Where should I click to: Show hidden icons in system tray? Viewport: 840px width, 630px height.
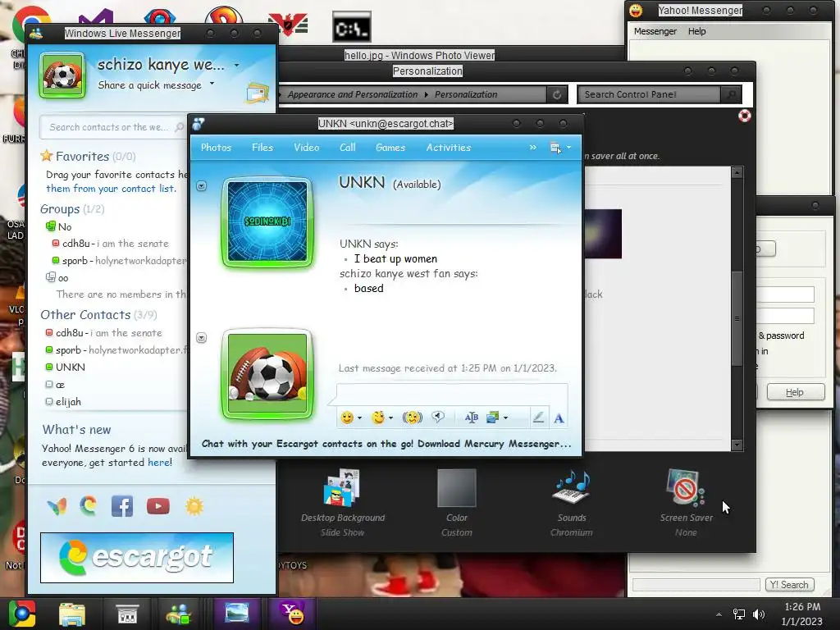coord(719,614)
